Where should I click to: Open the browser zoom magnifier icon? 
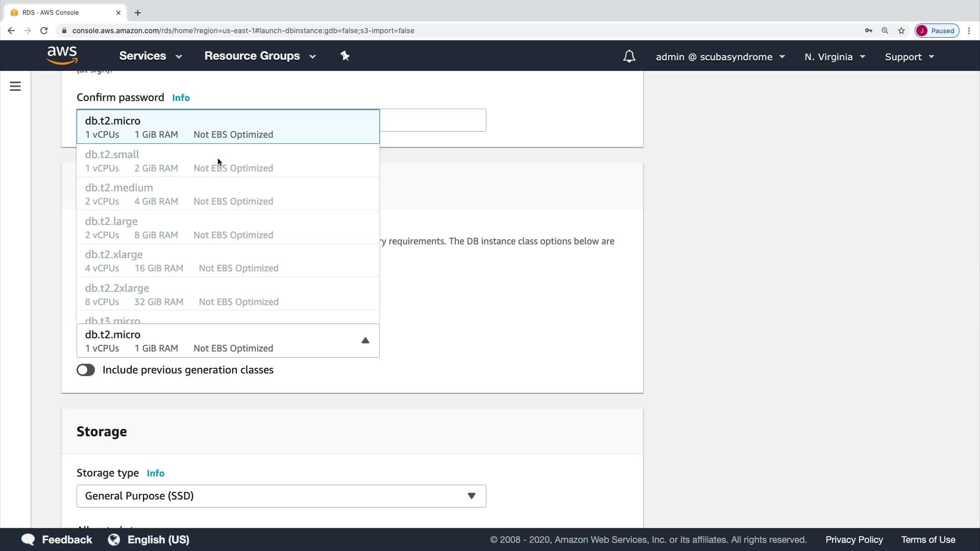click(x=885, y=30)
